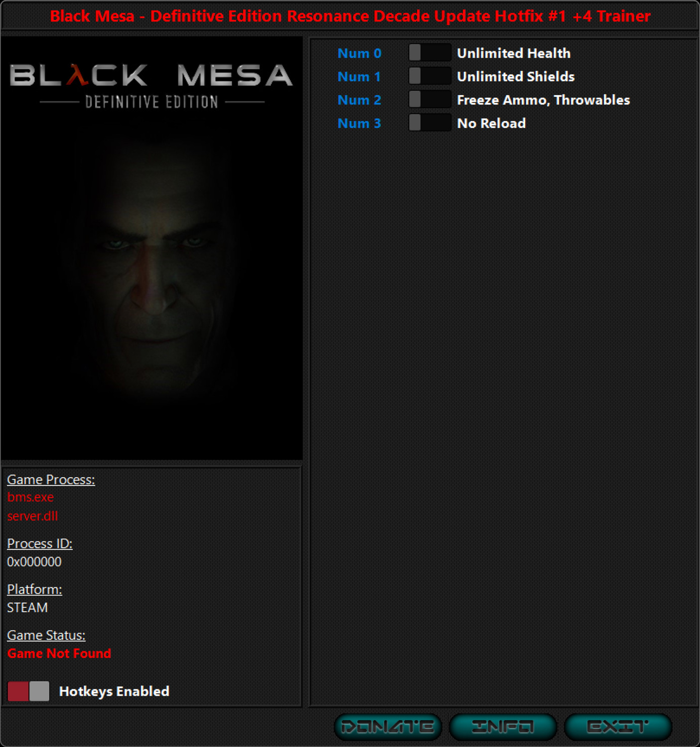The height and width of the screenshot is (747, 700).
Task: Click the Num 0 hotkey label
Action: coord(359,53)
